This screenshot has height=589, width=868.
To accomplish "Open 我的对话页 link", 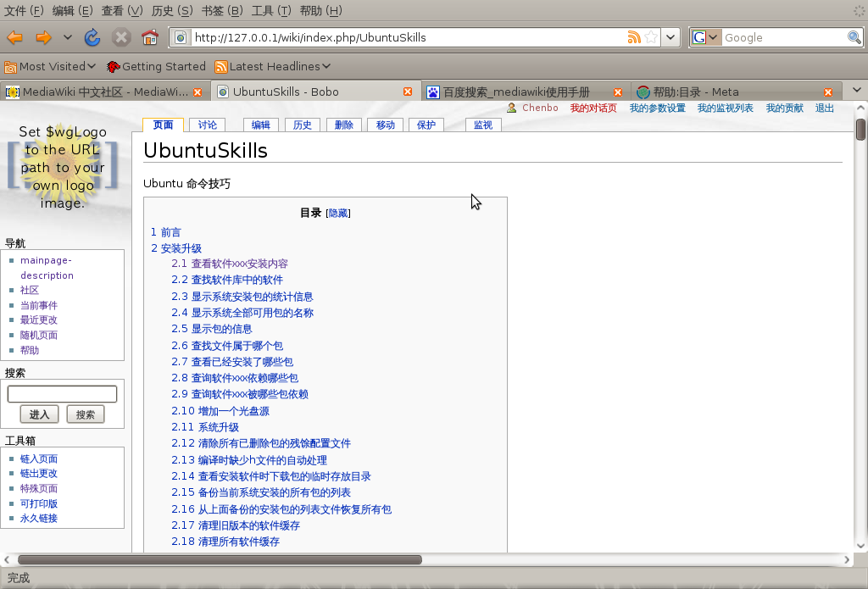I will 593,108.
